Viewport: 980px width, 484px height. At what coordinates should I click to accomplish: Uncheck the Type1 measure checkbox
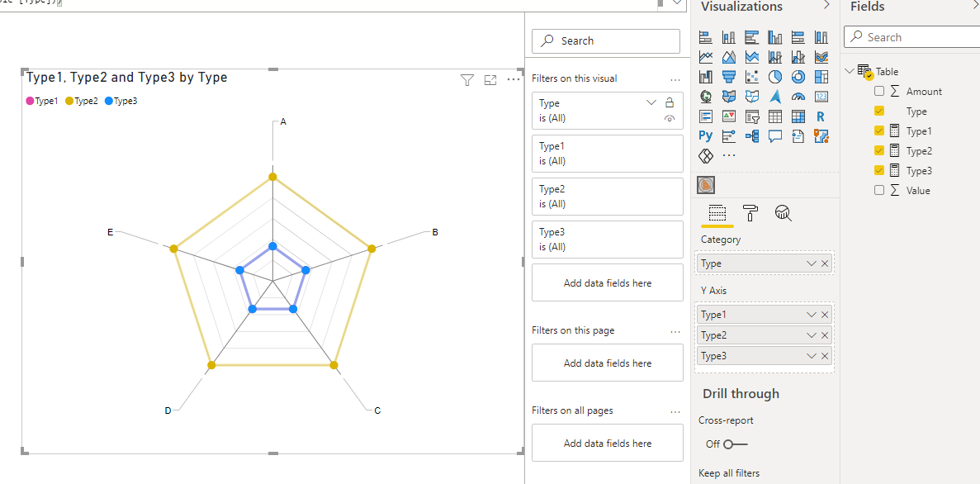tap(879, 130)
